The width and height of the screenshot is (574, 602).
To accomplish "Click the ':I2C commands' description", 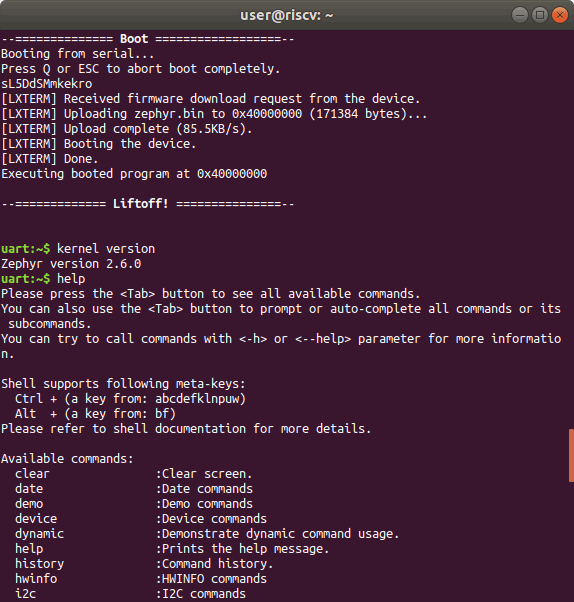I will (200, 593).
